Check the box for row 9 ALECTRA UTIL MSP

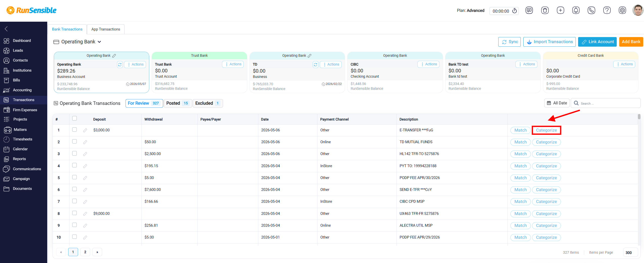(x=75, y=225)
